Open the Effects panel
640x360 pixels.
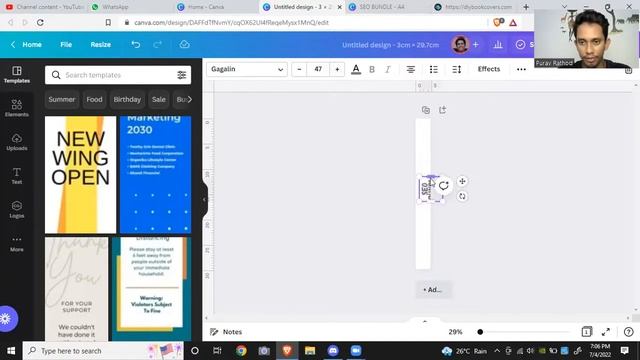click(x=489, y=69)
